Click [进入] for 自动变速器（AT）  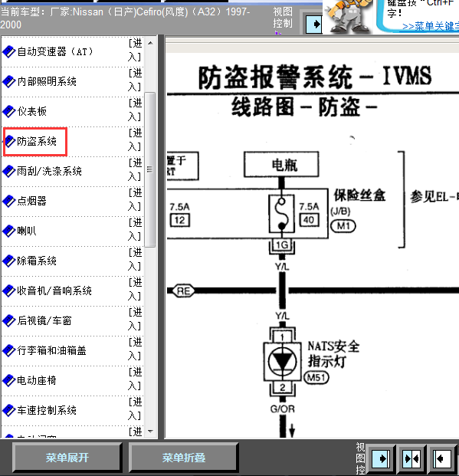[135, 50]
